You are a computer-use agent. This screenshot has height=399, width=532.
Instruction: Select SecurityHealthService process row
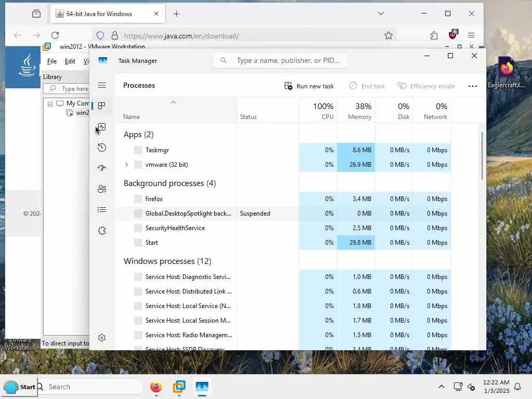click(283, 228)
